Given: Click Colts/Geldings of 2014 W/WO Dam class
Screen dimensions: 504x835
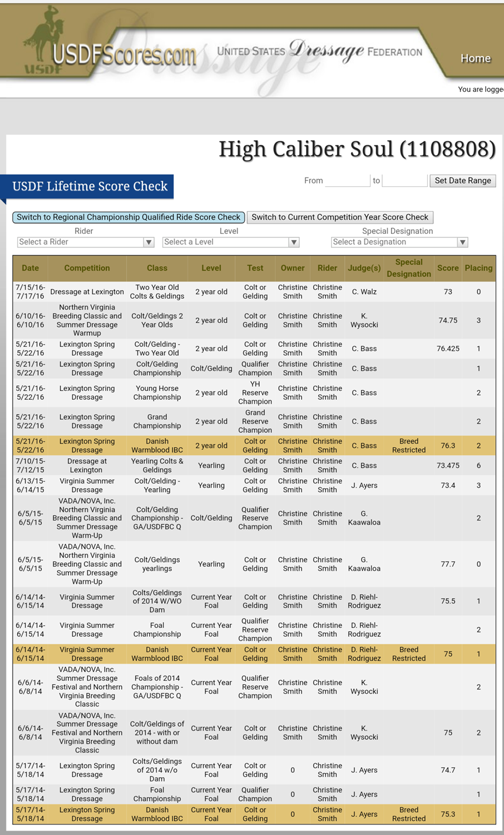Looking at the screenshot, I should tap(157, 601).
